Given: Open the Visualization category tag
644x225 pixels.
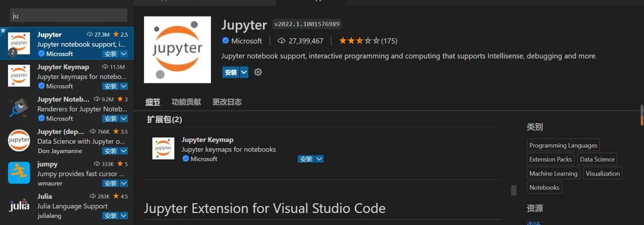Looking at the screenshot, I should click(x=603, y=173).
